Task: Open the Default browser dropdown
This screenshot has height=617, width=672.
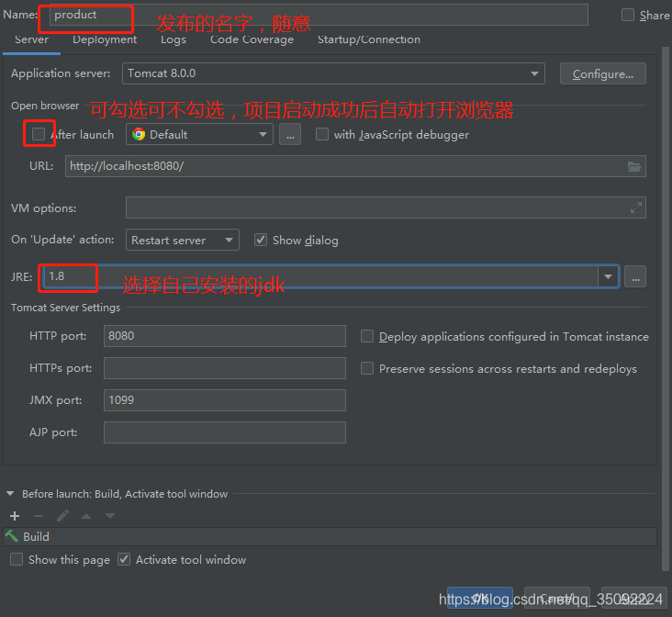Action: pos(199,135)
